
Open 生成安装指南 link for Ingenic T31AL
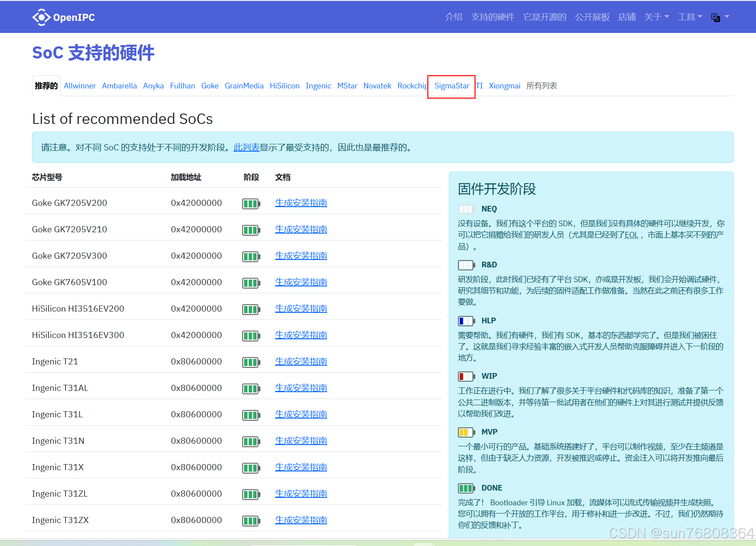pos(301,388)
